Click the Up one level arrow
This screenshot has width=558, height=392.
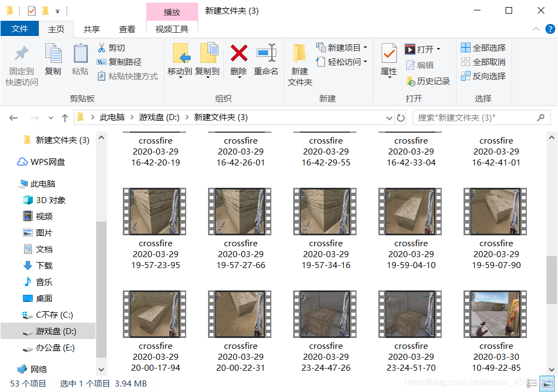65,118
